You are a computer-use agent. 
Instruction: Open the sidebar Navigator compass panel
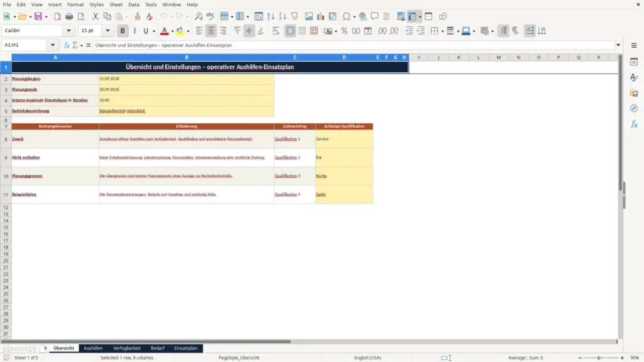[634, 108]
